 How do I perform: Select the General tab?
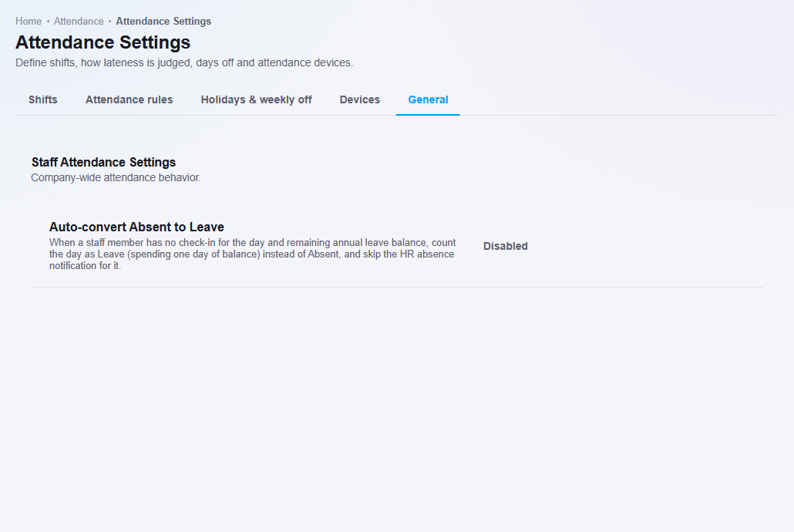[428, 99]
